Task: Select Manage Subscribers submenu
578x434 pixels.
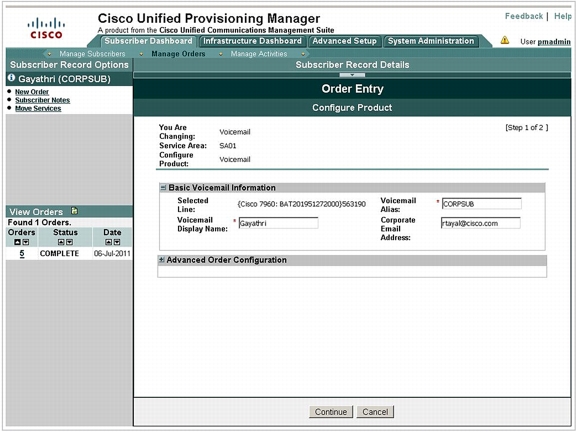Action: coord(92,54)
